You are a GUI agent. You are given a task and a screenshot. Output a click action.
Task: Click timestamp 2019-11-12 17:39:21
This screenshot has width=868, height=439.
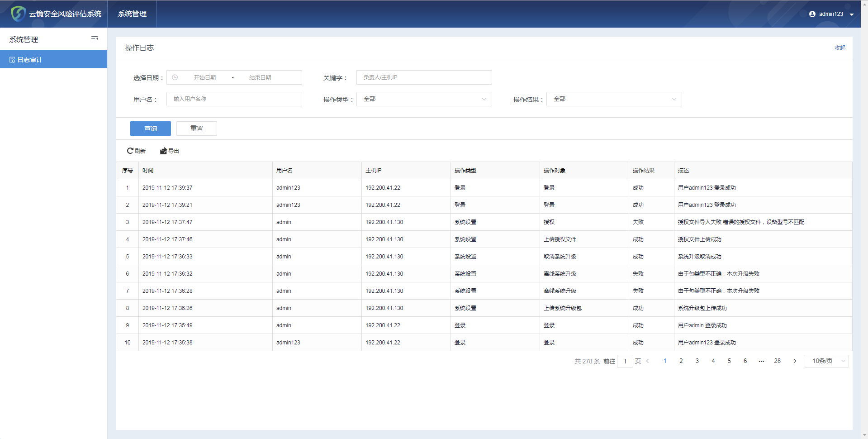pyautogui.click(x=167, y=205)
